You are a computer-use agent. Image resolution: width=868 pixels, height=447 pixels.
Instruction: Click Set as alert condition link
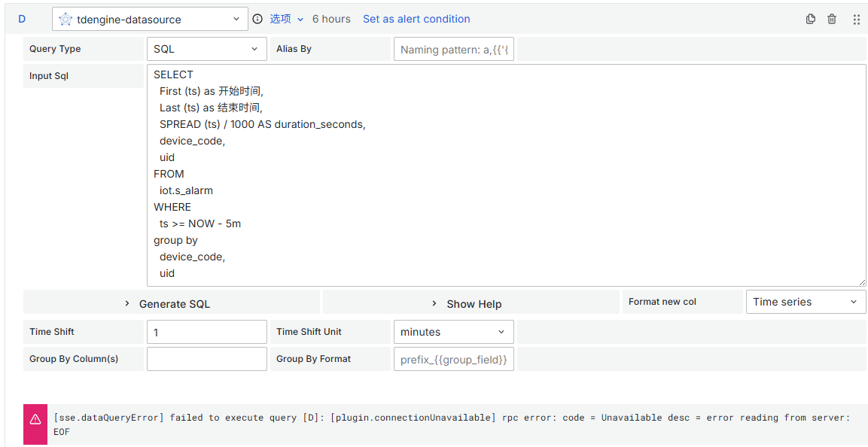[x=416, y=19]
